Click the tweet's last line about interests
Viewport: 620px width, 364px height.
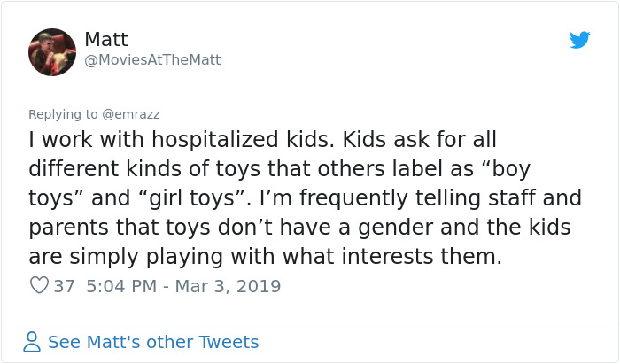coord(265,257)
